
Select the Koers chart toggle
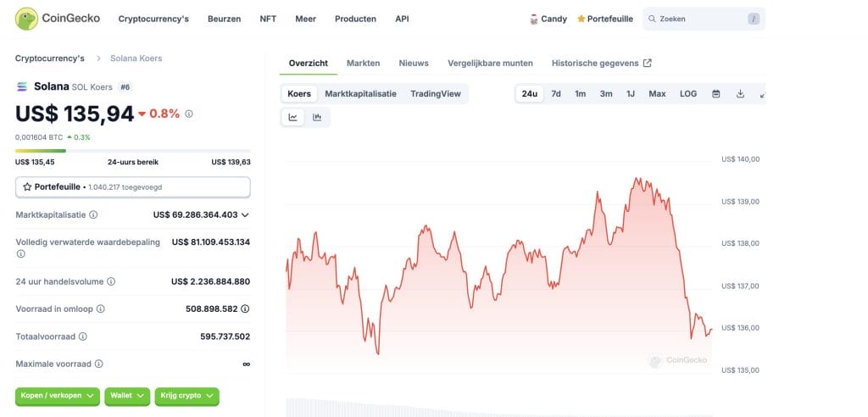click(x=299, y=93)
